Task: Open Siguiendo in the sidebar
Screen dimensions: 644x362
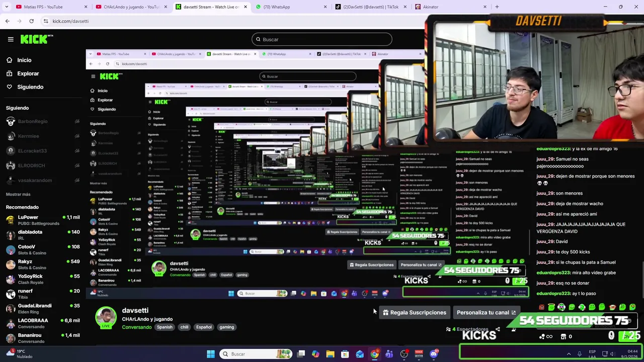Action: [x=25, y=87]
